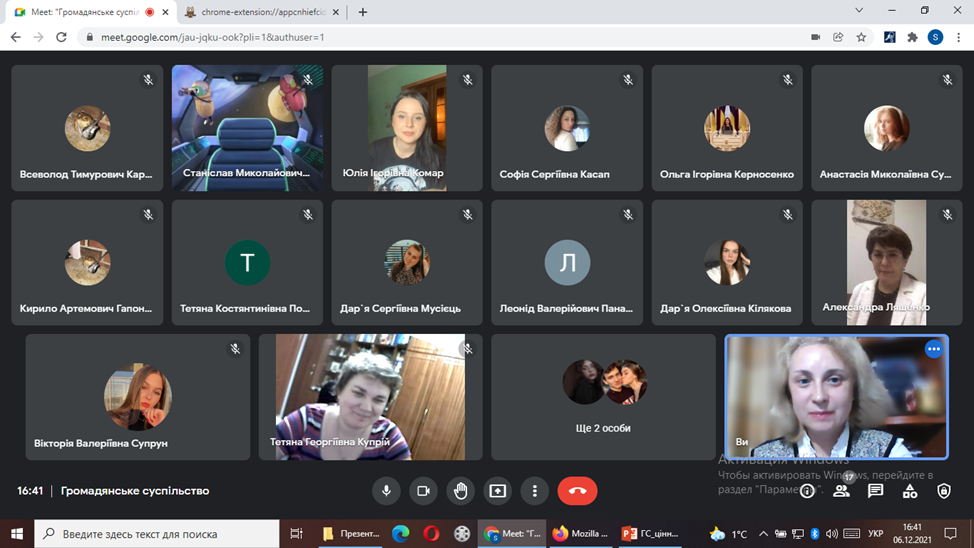This screenshot has height=548, width=974.
Task: Click the Mozilla Firefox taskbar button
Action: coord(580,534)
